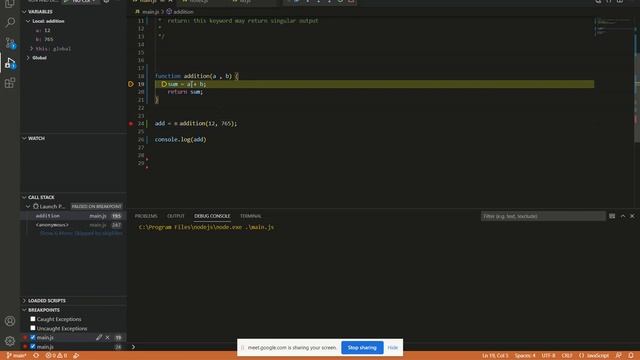
Task: Collapse the Local: addition scope
Action: click(x=28, y=21)
